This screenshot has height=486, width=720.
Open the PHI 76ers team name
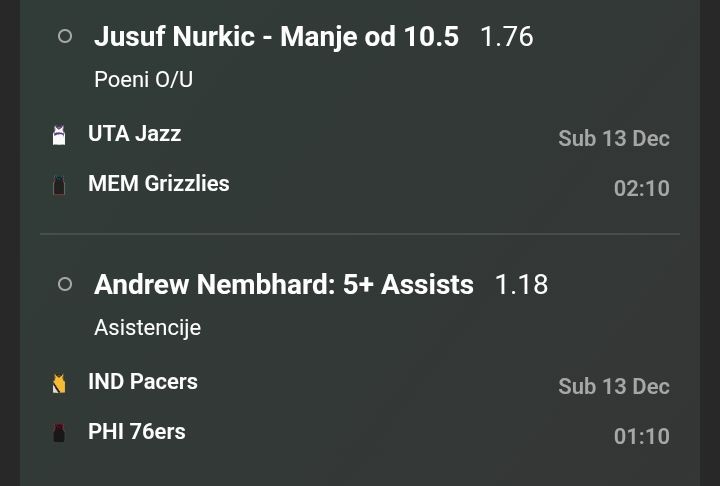136,432
